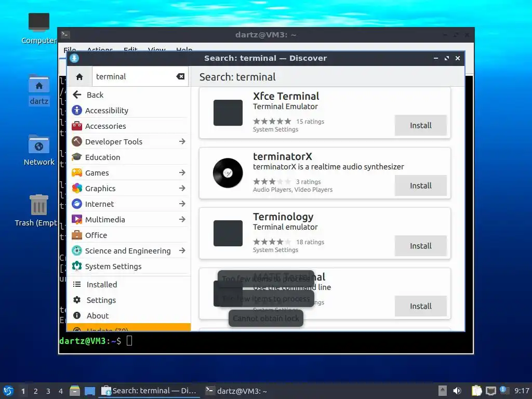532x399 pixels.
Task: Click the clock showing 9:17
Action: (522, 391)
